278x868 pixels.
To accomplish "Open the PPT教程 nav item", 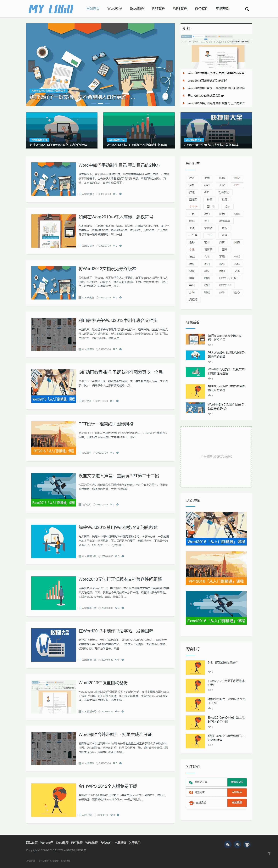I will 159,8.
